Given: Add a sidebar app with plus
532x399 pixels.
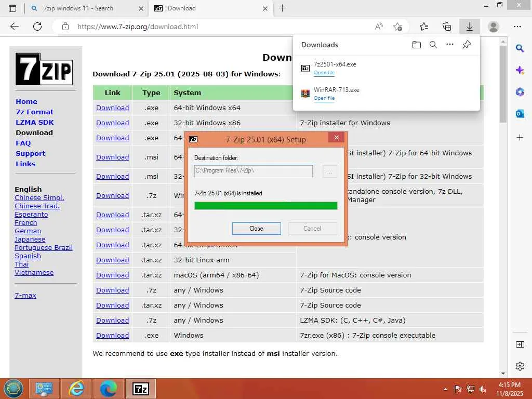Looking at the screenshot, I should [520, 137].
